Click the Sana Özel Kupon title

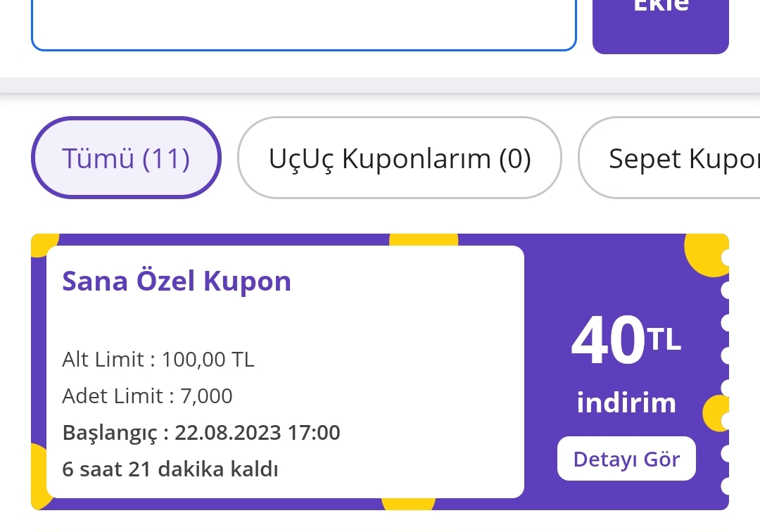(x=176, y=281)
